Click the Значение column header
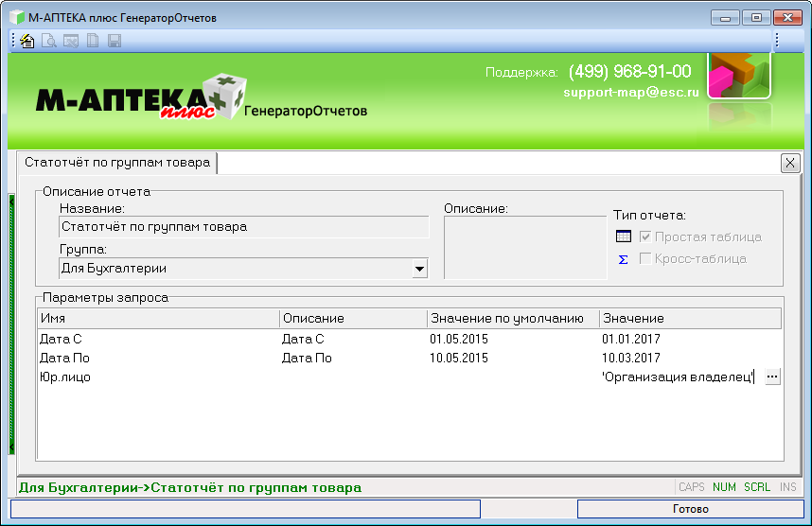Screen dimensions: 812x526 point(690,319)
